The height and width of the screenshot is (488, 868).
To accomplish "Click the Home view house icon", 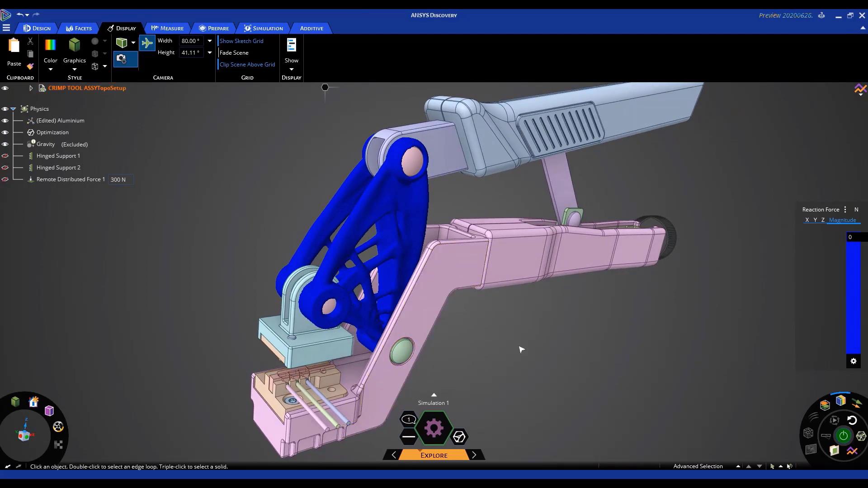I will tap(33, 402).
